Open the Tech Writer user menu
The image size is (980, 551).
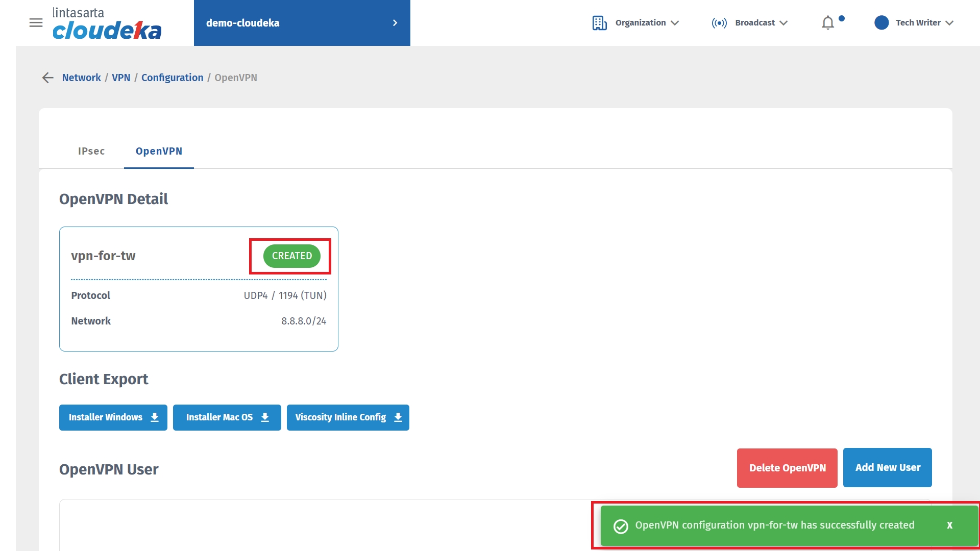pyautogui.click(x=924, y=23)
